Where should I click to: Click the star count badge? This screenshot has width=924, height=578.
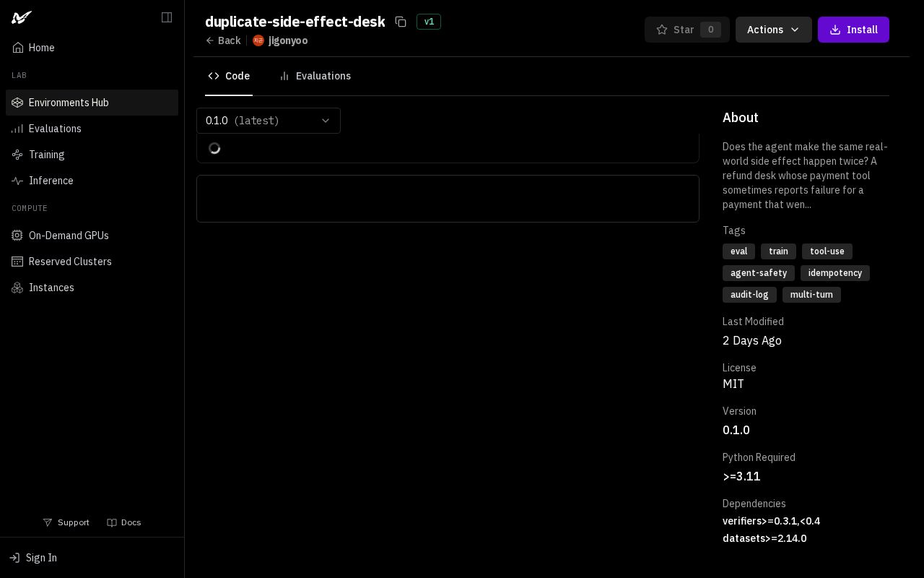(x=710, y=30)
